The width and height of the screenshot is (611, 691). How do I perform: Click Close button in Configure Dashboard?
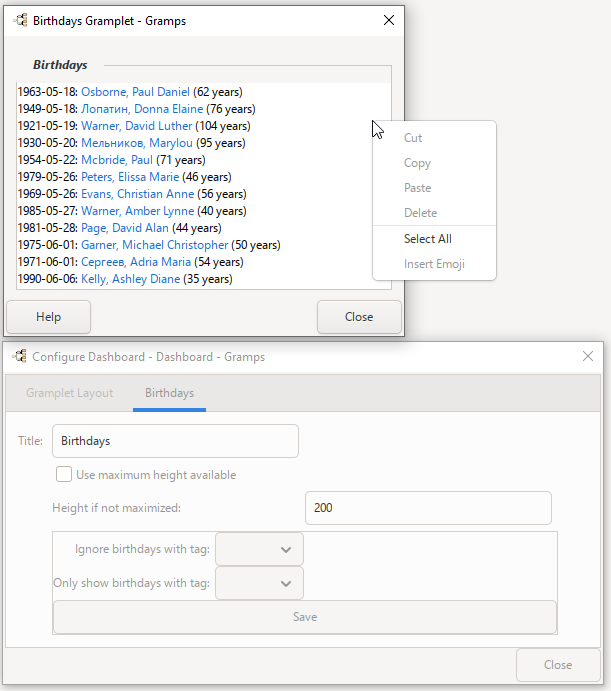click(x=558, y=665)
